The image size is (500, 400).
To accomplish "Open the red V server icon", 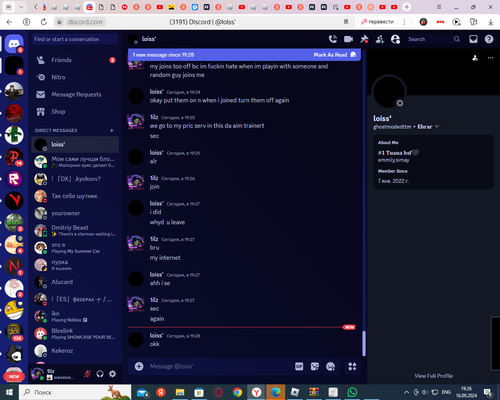I will pos(14,201).
